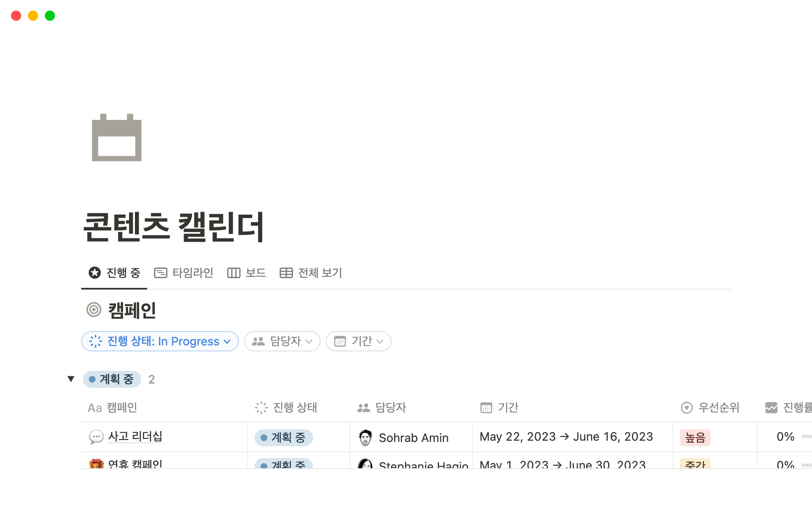The width and height of the screenshot is (812, 508).
Task: Switch to the 타임라인 view tab
Action: coord(184,273)
